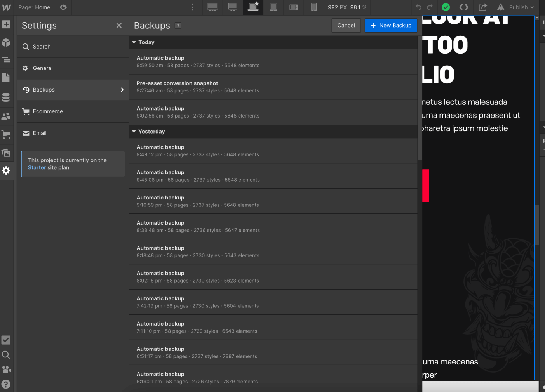Image resolution: width=545 pixels, height=392 pixels.
Task: Open the Add Elements panel
Action: tap(6, 24)
